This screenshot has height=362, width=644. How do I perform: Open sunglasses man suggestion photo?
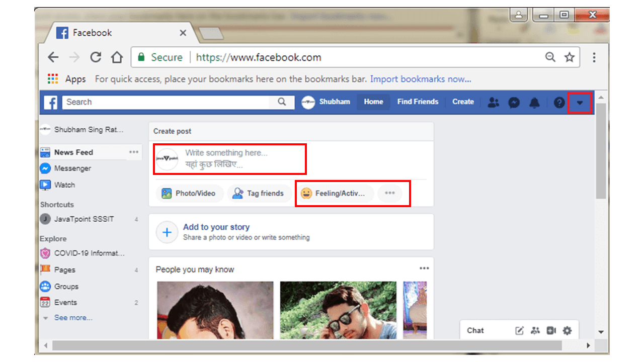pos(338,310)
